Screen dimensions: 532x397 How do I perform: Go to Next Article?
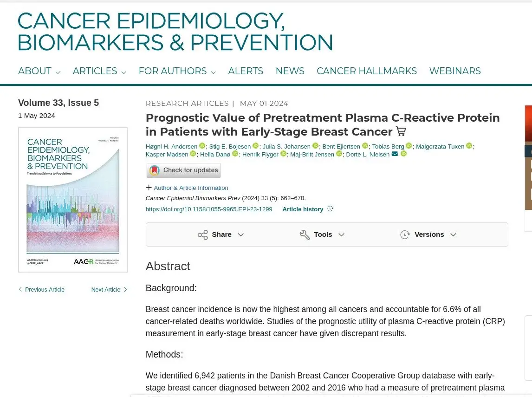109,289
